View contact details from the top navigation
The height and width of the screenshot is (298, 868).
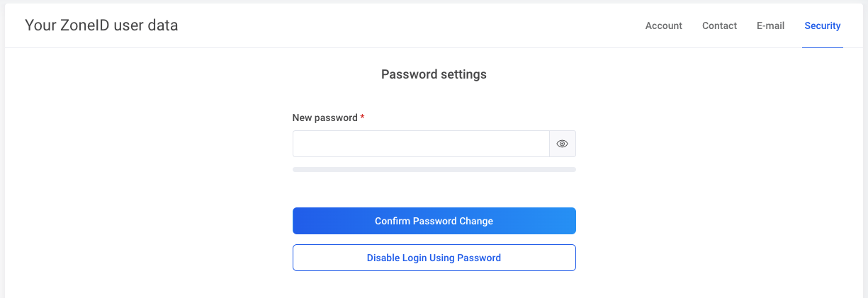(x=719, y=25)
